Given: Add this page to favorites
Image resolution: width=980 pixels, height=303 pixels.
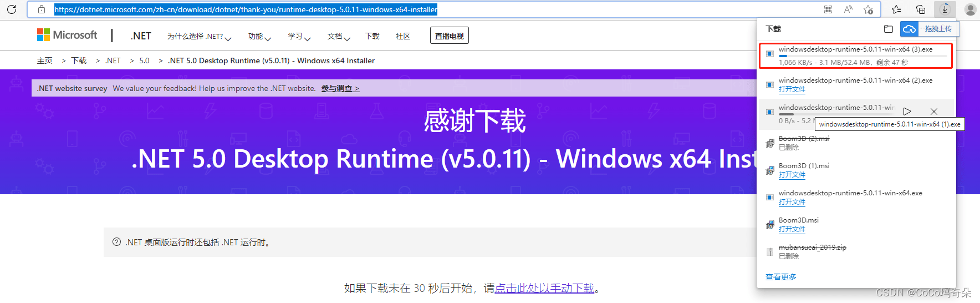Looking at the screenshot, I should point(868,9).
